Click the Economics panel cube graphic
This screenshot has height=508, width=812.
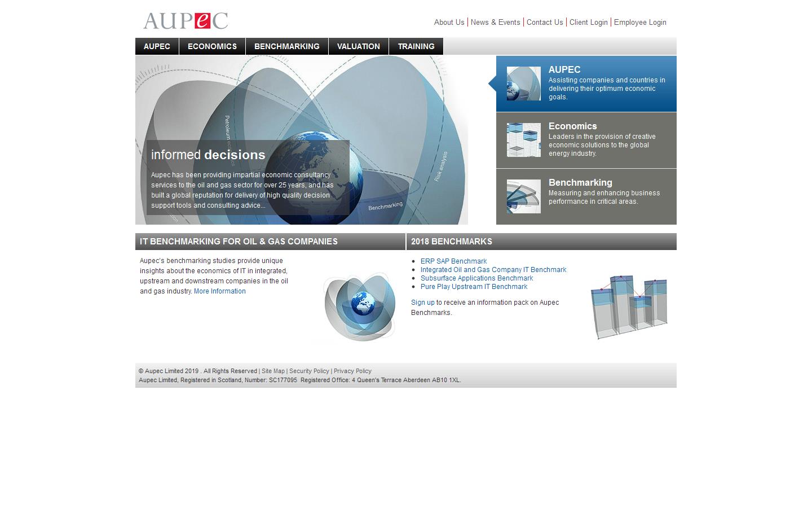[523, 139]
